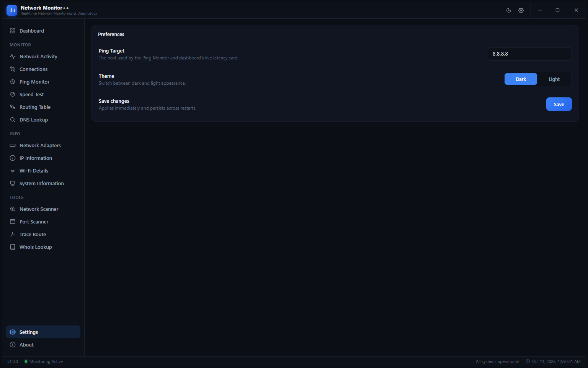Open the Speed Test label
The height and width of the screenshot is (368, 588).
click(x=31, y=94)
